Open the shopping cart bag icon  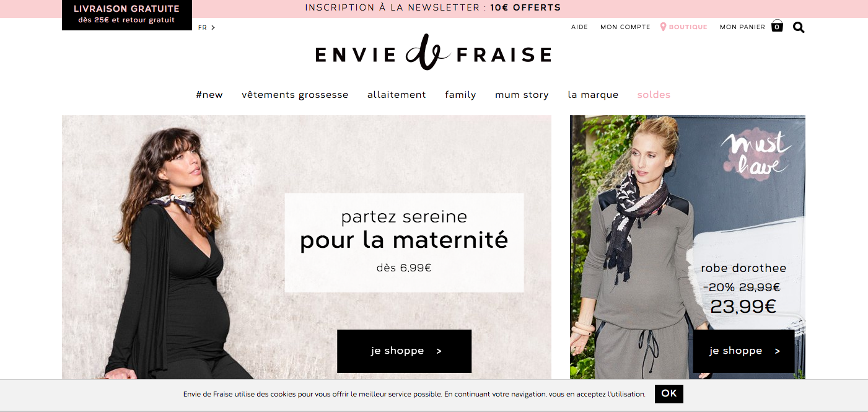tap(777, 26)
